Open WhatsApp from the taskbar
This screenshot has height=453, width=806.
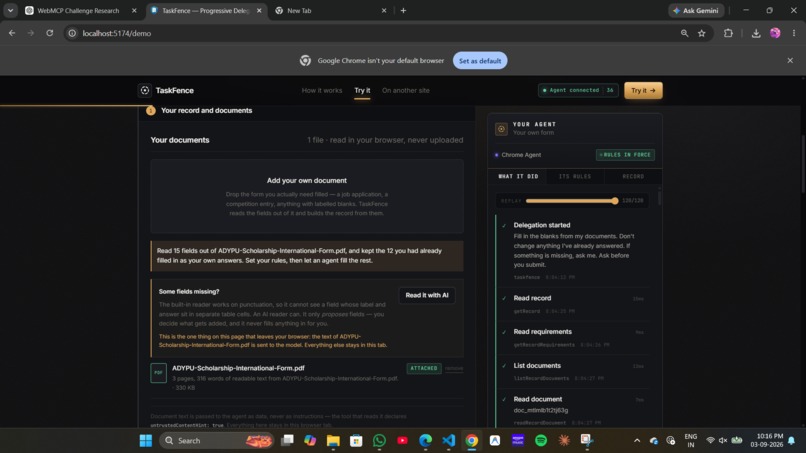[x=379, y=441]
